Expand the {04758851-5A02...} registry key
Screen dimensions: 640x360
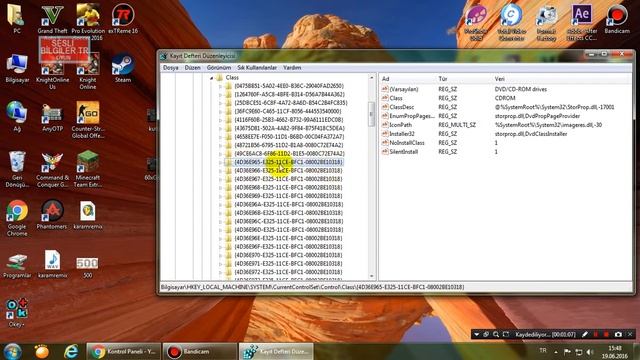tap(220, 86)
